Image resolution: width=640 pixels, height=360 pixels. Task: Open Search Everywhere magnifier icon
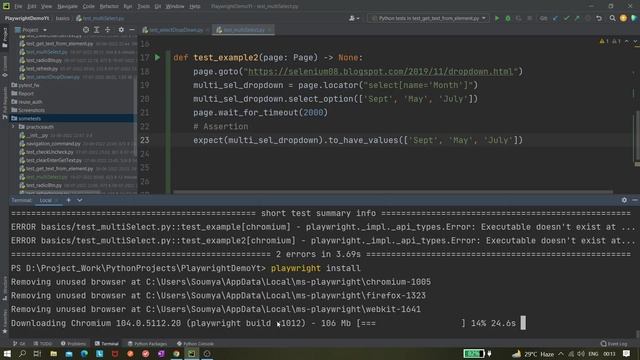[612, 18]
